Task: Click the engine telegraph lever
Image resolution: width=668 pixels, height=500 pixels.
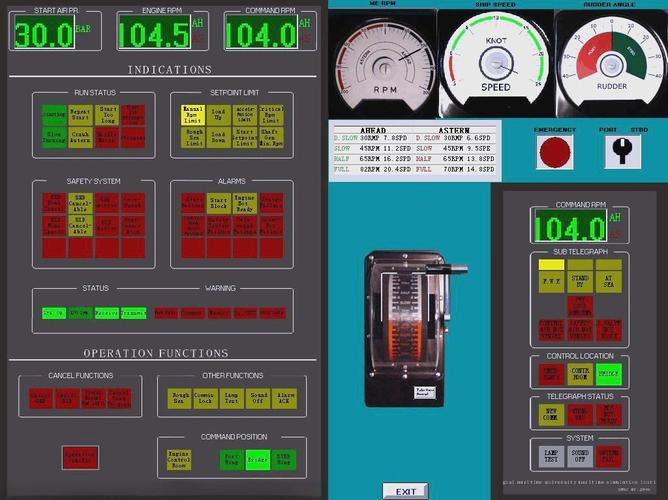Action: click(x=448, y=268)
